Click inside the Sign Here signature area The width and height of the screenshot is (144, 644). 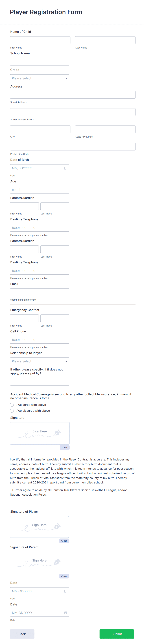tap(39, 433)
